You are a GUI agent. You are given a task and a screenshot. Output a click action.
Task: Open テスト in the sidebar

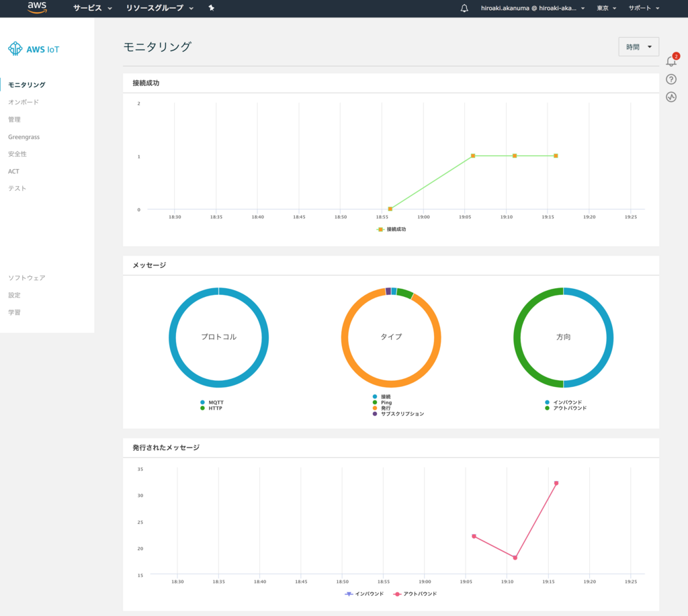(x=17, y=188)
